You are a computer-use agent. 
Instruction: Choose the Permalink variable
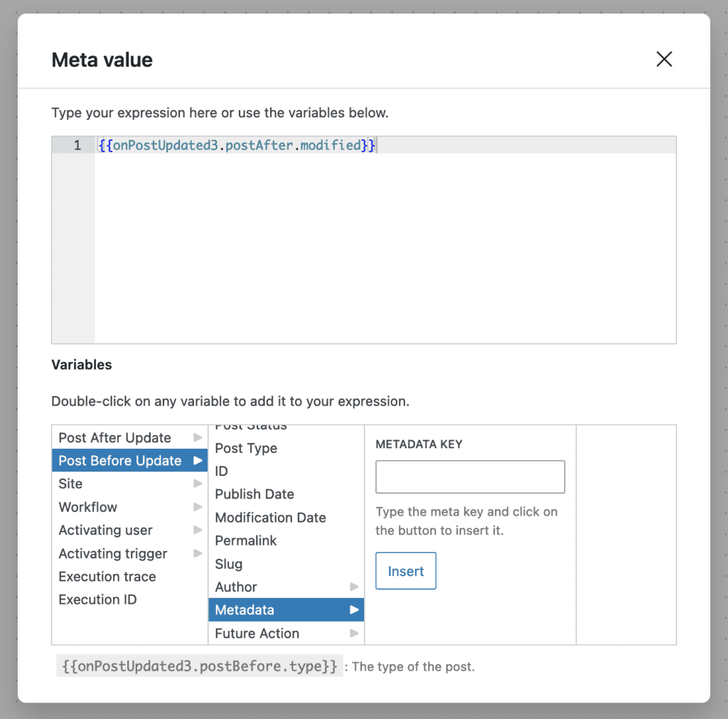click(x=244, y=540)
